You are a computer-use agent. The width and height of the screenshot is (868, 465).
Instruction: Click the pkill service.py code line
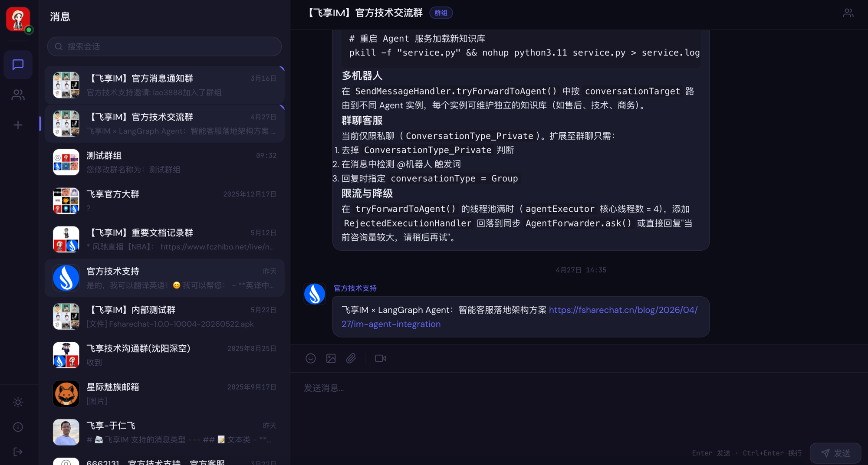524,53
